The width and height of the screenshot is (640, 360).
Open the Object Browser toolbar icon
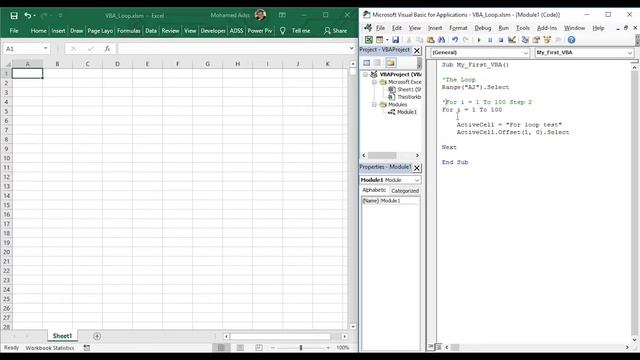pos(547,40)
